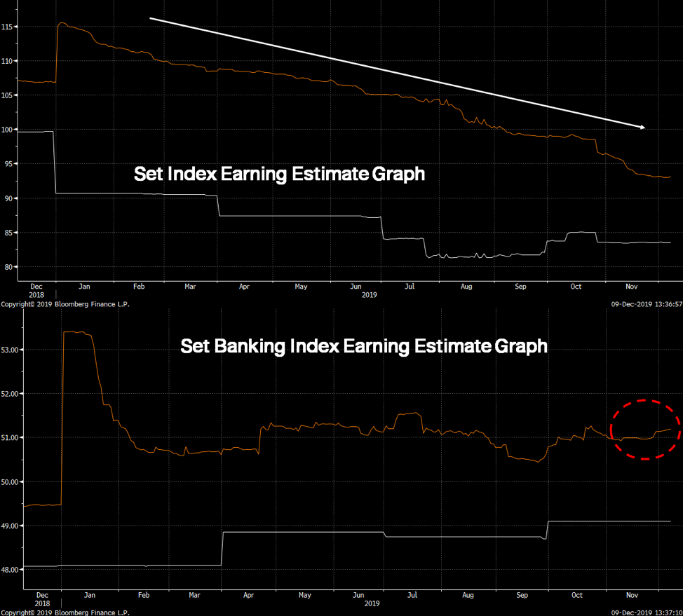Screen dimensions: 683x616
Task: Select Jan on the top chart timeline
Action: pyautogui.click(x=83, y=287)
